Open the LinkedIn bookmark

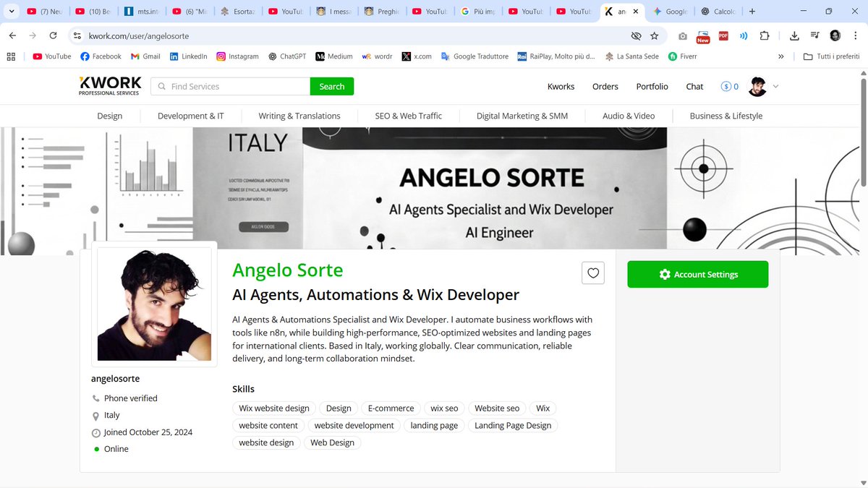point(188,56)
